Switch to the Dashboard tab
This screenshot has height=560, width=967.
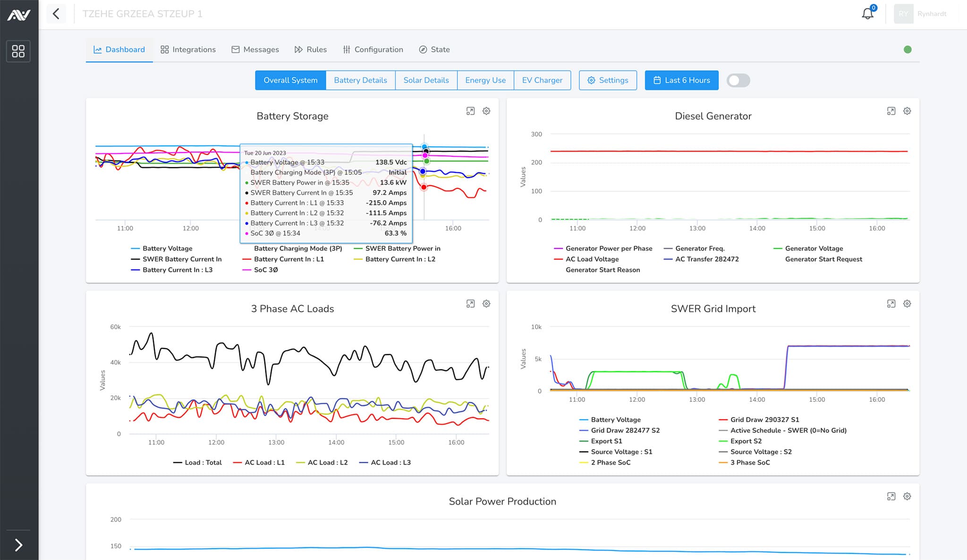pos(119,50)
